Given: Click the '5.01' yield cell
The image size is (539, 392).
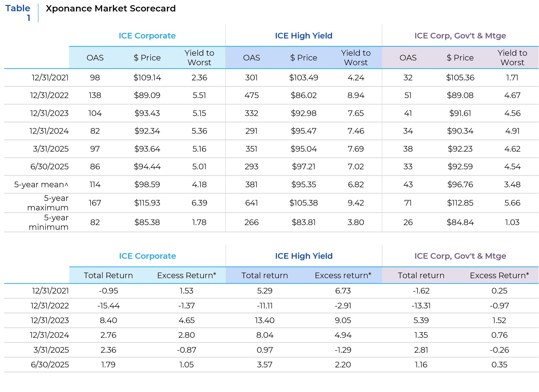Looking at the screenshot, I should [199, 166].
